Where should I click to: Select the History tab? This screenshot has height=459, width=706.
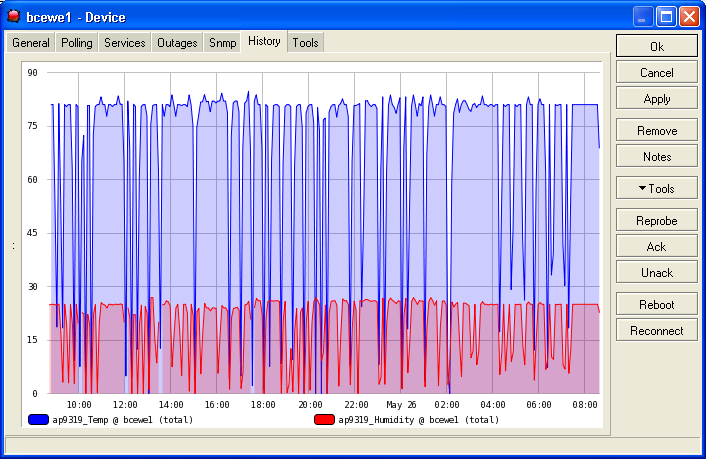[264, 41]
